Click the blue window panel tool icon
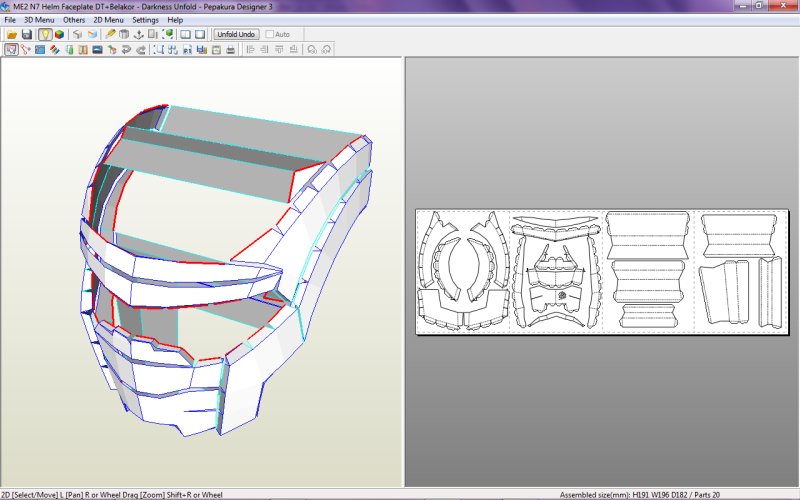800x500 pixels. pyautogui.click(x=40, y=49)
